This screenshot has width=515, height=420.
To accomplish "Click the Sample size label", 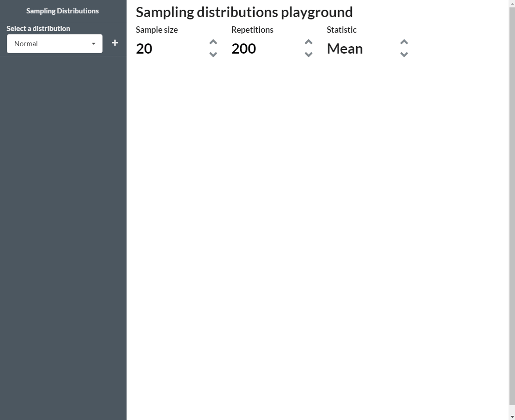I will (x=157, y=30).
